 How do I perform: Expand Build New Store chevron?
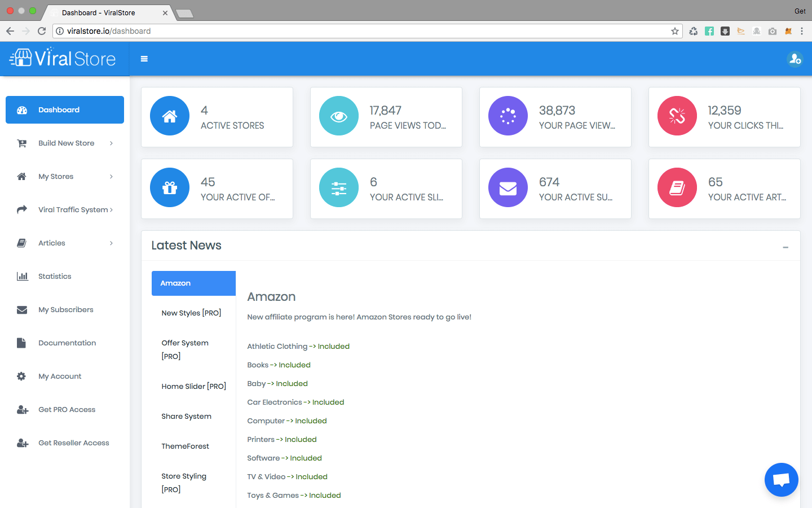(111, 143)
